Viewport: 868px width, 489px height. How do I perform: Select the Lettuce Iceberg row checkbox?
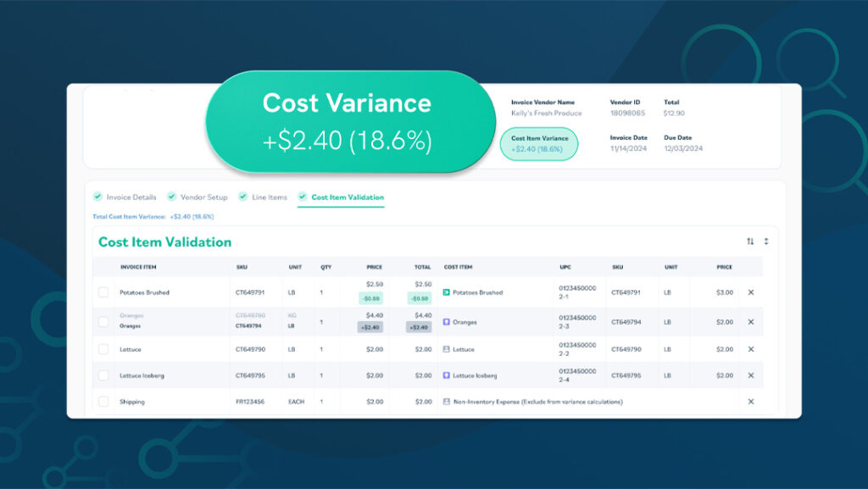click(x=103, y=375)
